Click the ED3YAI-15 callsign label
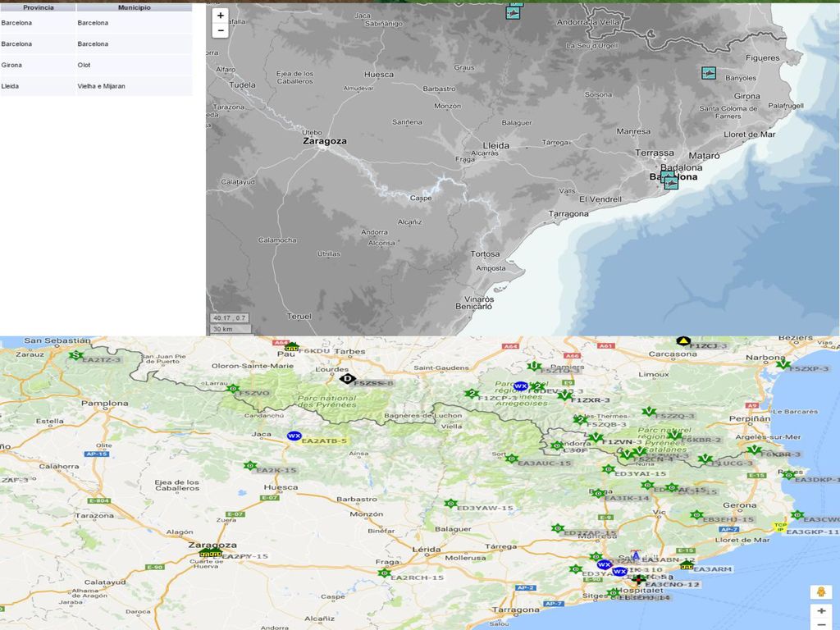 tap(640, 473)
